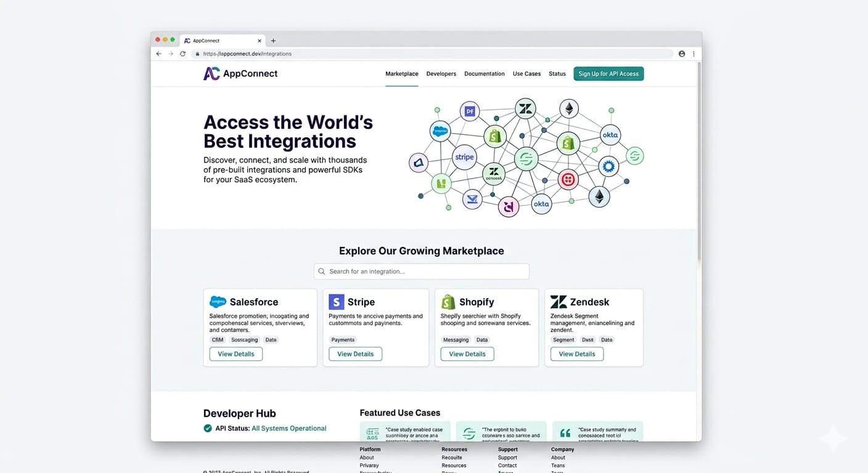This screenshot has width=868, height=473.
Task: Click the Salesforce cloud icon on its card
Action: tap(218, 302)
